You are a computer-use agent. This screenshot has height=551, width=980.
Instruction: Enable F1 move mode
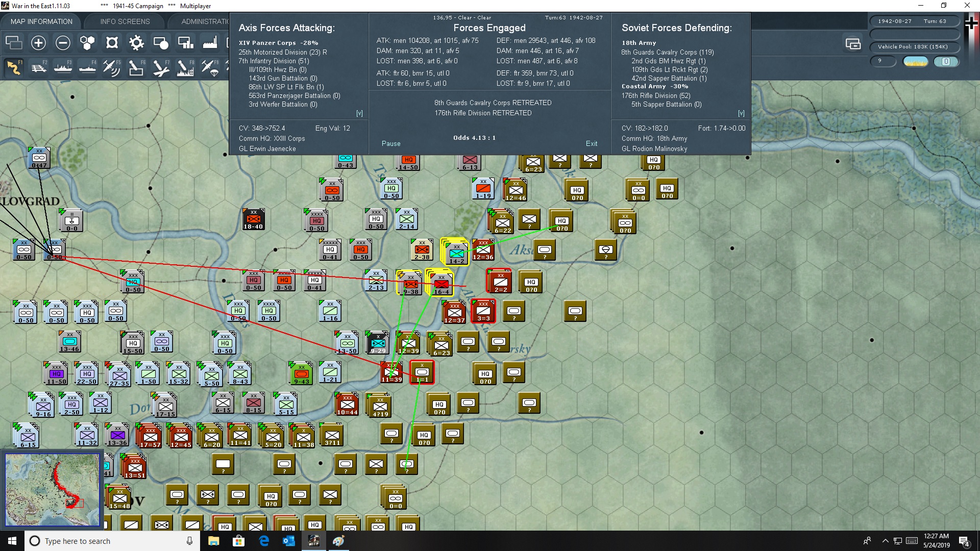(14, 67)
